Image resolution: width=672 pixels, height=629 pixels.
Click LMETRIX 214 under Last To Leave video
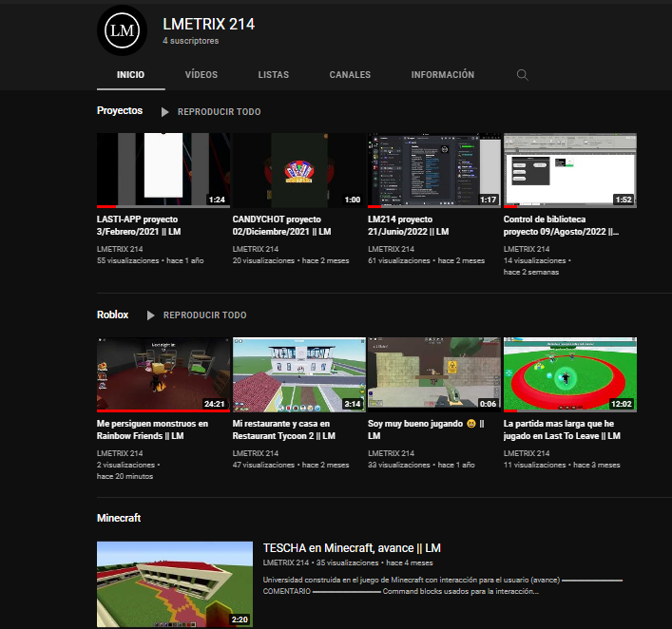pos(527,453)
